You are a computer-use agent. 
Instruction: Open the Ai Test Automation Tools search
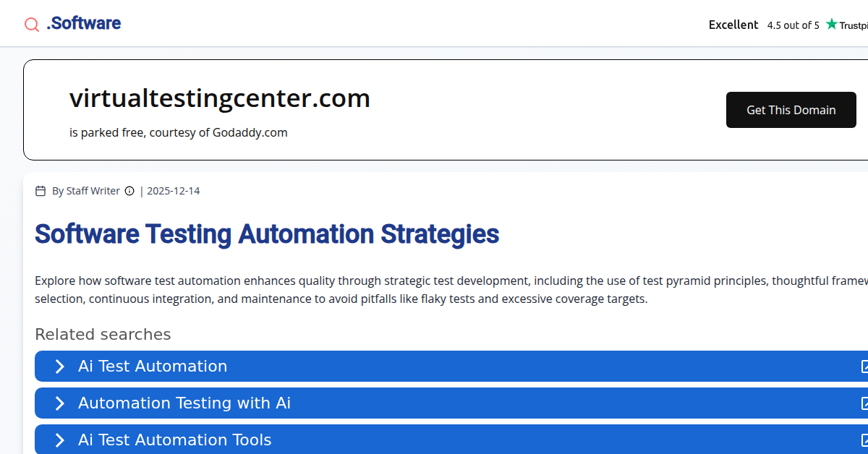point(175,440)
